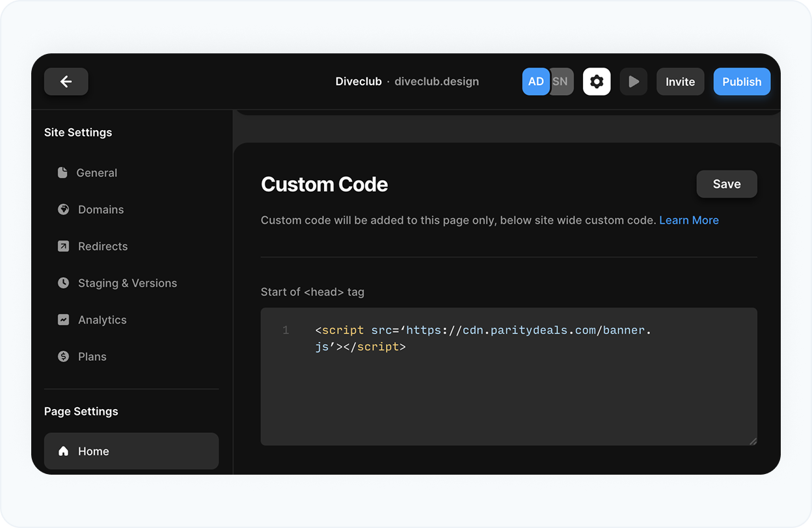This screenshot has height=528, width=812.
Task: Publish the Diveclub site
Action: 741,81
